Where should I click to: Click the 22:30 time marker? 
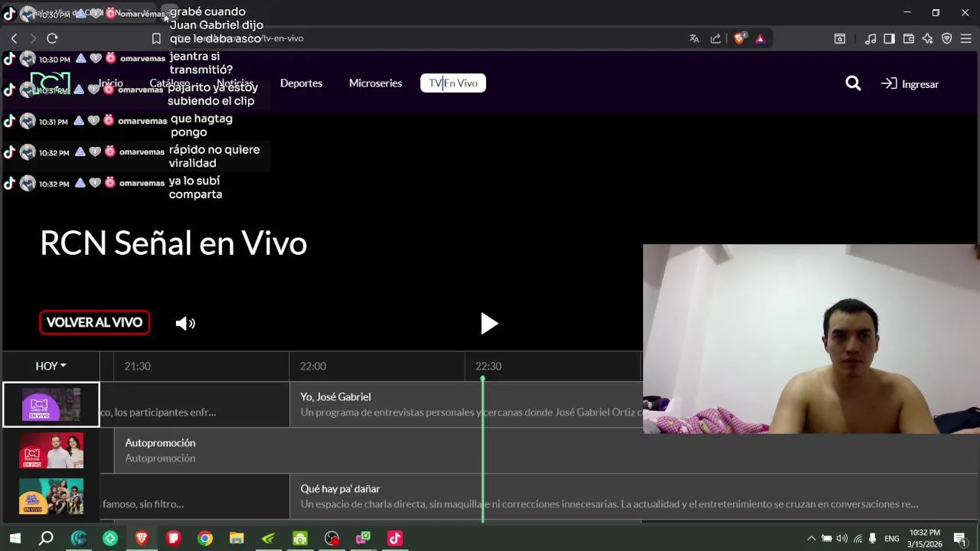pos(488,366)
